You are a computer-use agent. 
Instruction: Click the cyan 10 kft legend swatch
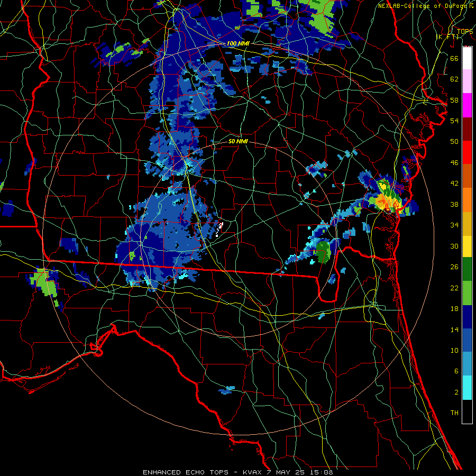(x=467, y=387)
